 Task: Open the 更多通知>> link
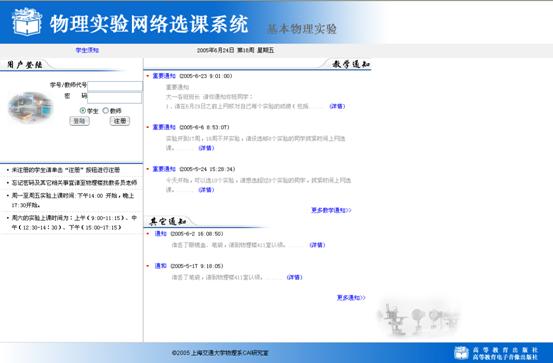tap(351, 298)
